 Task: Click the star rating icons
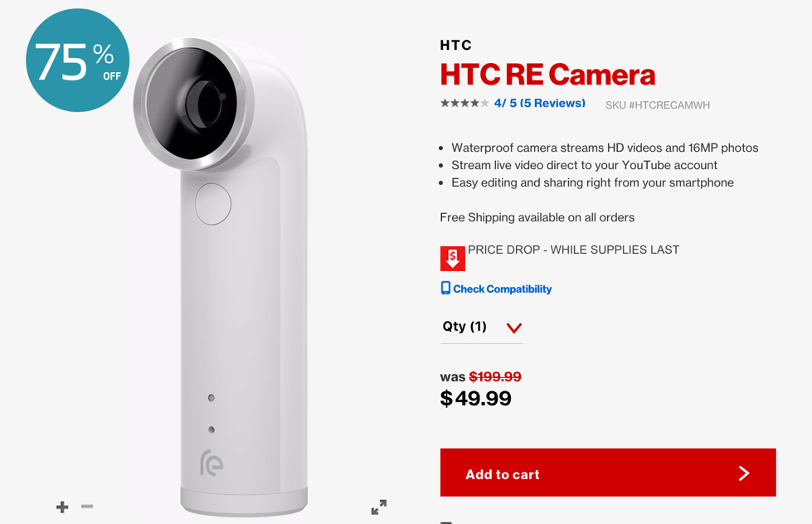click(464, 103)
